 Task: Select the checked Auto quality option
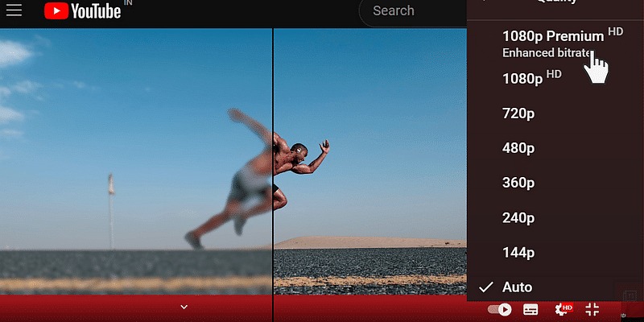point(517,287)
